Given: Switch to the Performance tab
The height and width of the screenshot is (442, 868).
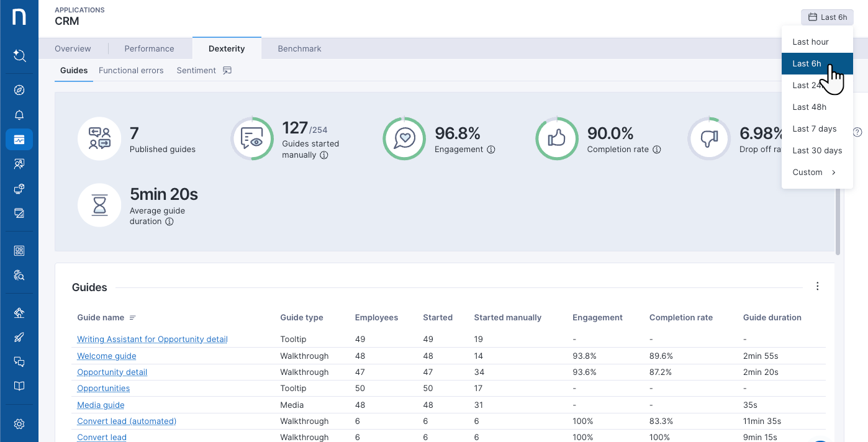Looking at the screenshot, I should (149, 48).
